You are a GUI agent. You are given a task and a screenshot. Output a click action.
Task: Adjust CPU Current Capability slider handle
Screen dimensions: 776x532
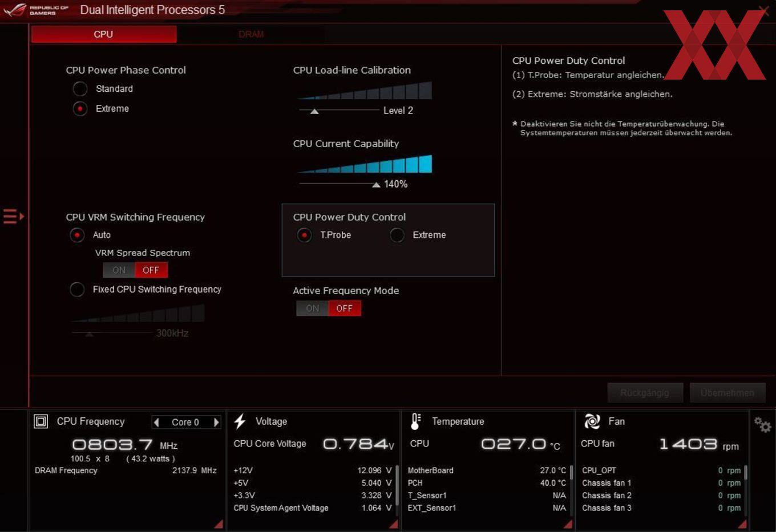376,185
